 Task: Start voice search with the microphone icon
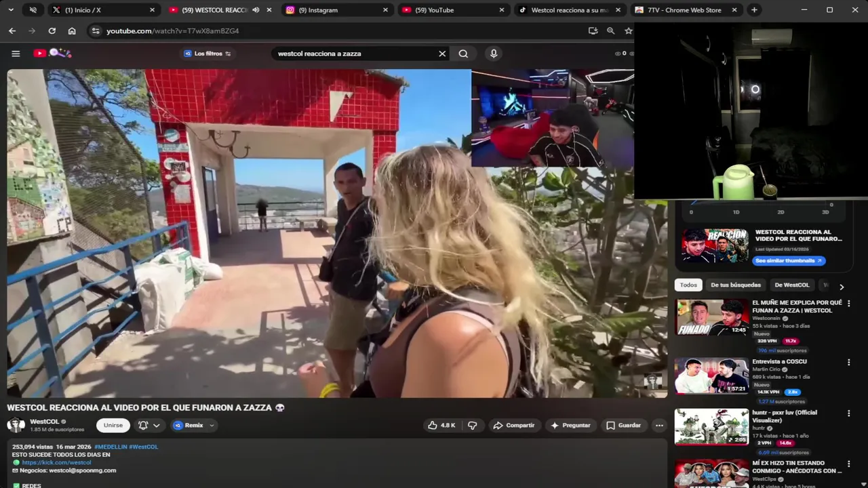[494, 54]
